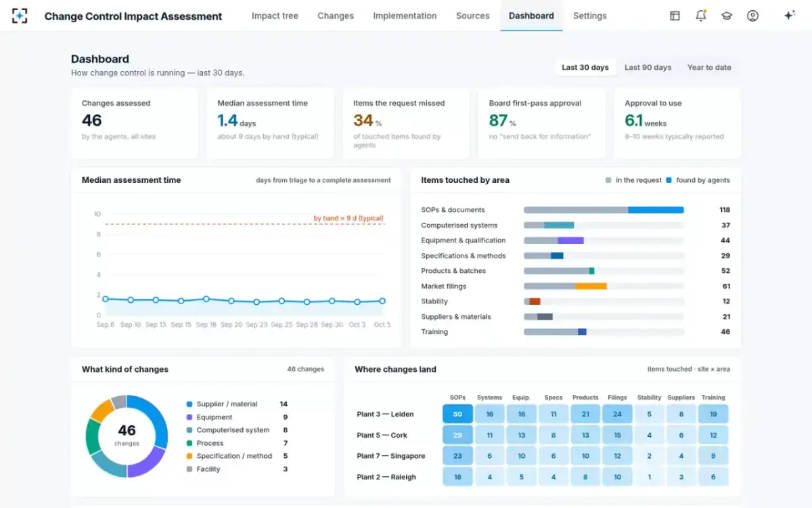Click the Sep 18 data point on chart
812x508 pixels.
click(x=206, y=299)
